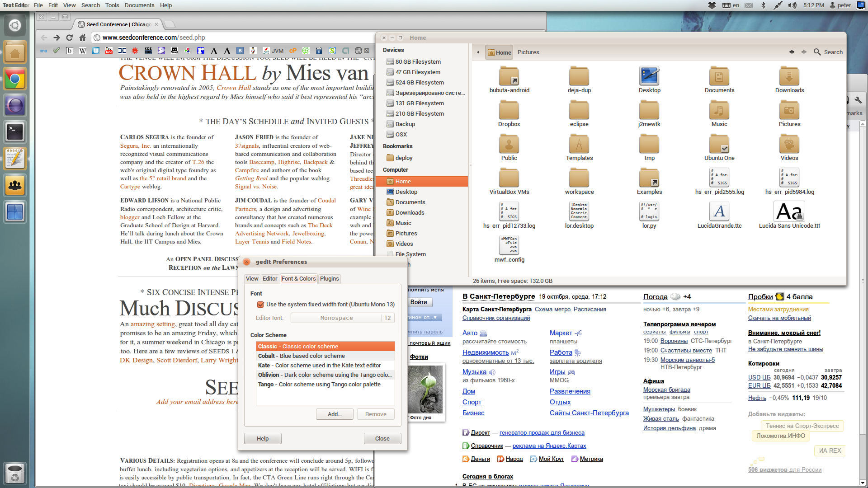The width and height of the screenshot is (868, 488).
Task: Open the keyboard layout 'en' menu
Action: click(731, 5)
